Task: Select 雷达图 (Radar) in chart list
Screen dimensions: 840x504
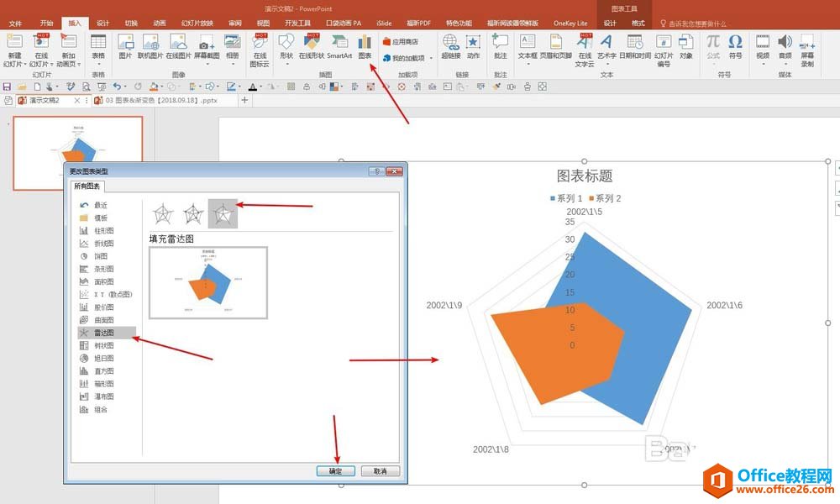Action: [107, 333]
